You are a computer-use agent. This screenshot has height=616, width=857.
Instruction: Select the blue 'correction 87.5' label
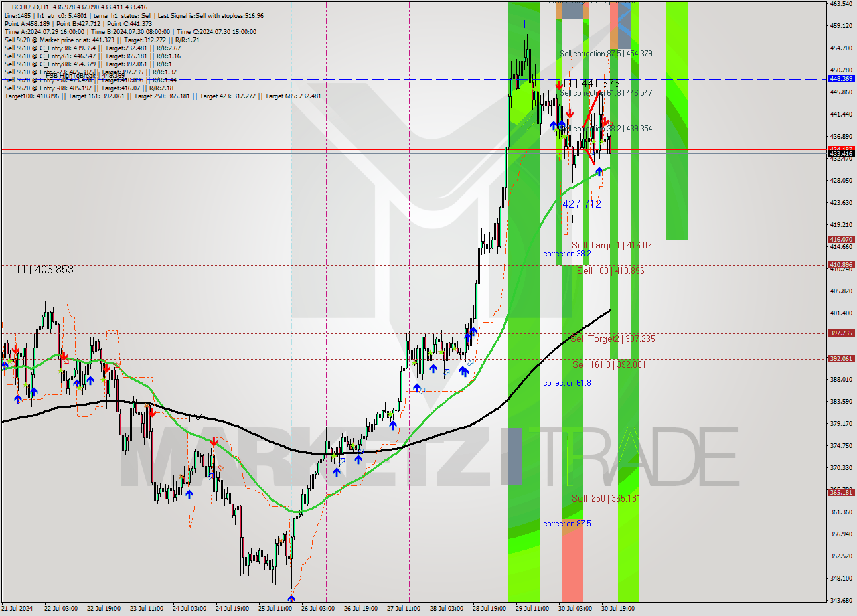[566, 524]
